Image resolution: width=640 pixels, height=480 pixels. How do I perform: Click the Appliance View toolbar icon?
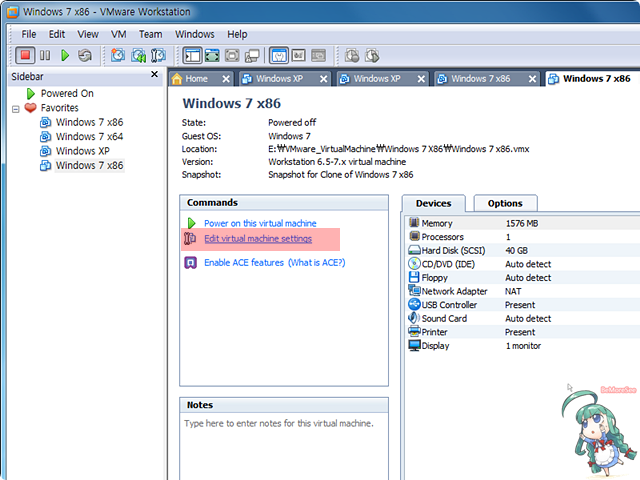coord(299,55)
